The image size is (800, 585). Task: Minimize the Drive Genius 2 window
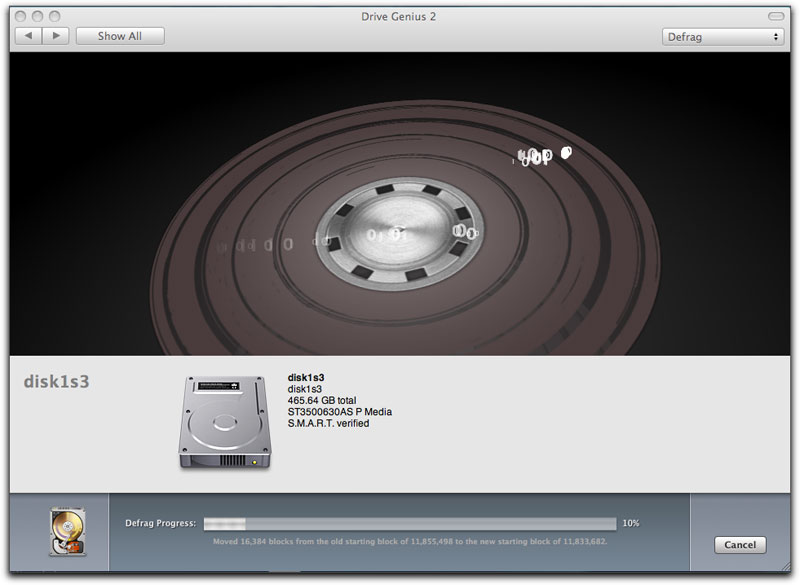pos(37,16)
